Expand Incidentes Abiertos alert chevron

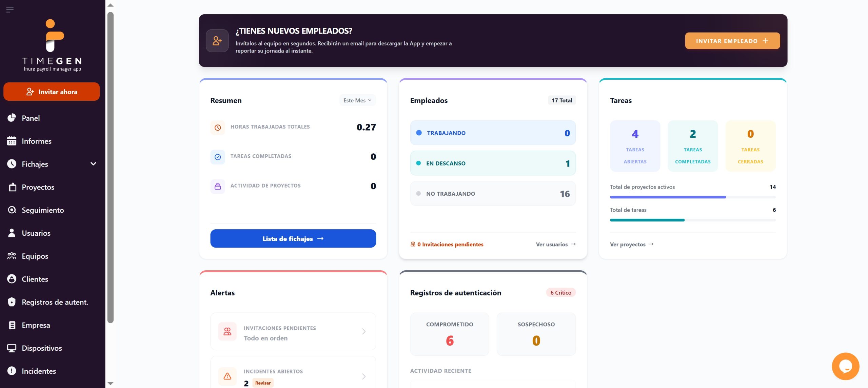(x=364, y=376)
